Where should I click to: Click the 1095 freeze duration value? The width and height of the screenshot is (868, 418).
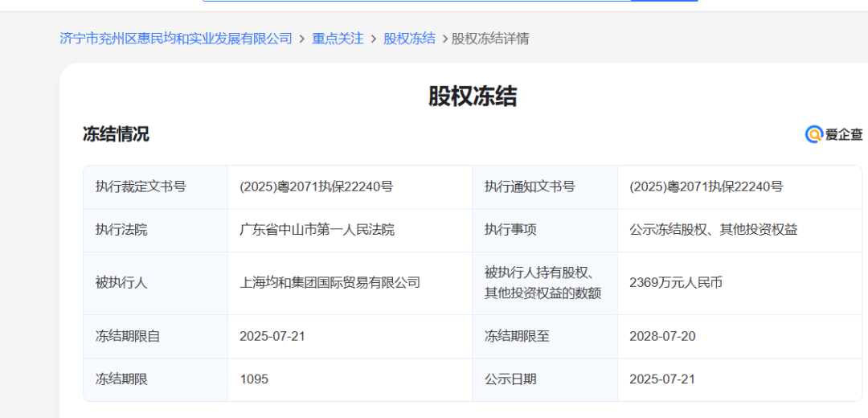[x=254, y=379]
